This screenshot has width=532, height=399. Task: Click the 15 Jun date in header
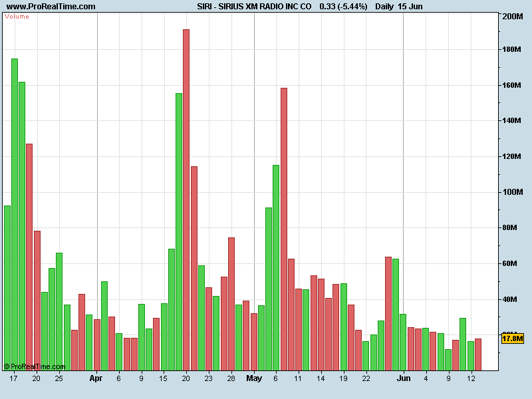point(410,7)
